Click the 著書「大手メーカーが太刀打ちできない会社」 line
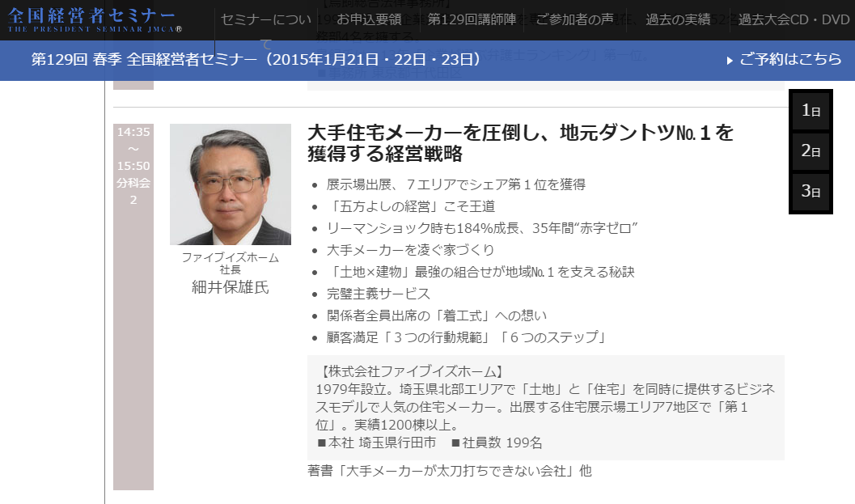This screenshot has width=855, height=504. (x=449, y=470)
